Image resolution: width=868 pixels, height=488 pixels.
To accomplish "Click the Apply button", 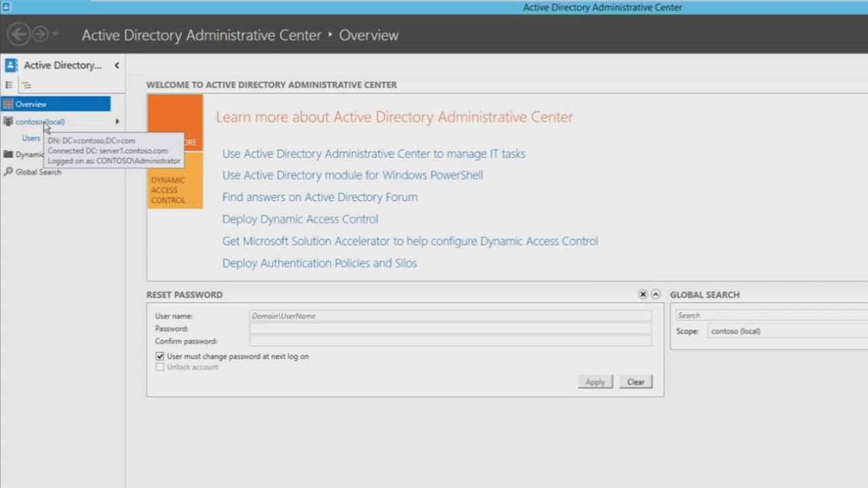I will point(595,382).
